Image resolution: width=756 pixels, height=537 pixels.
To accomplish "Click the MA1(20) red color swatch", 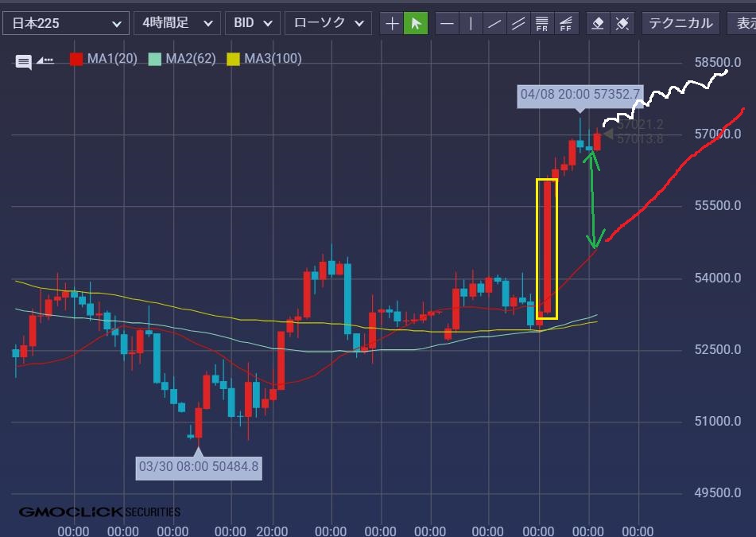I will click(76, 59).
